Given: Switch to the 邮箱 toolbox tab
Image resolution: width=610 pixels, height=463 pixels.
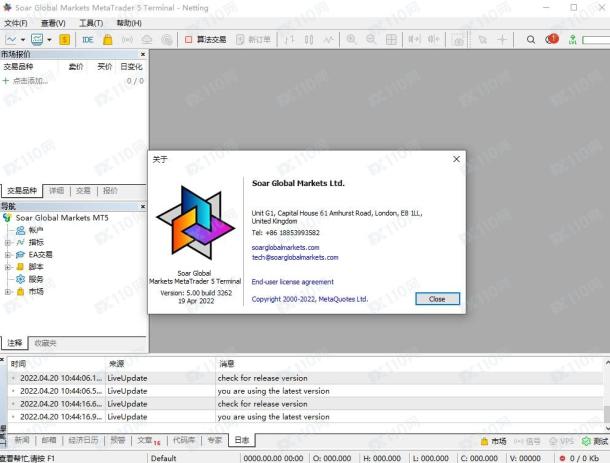Looking at the screenshot, I should (x=49, y=440).
